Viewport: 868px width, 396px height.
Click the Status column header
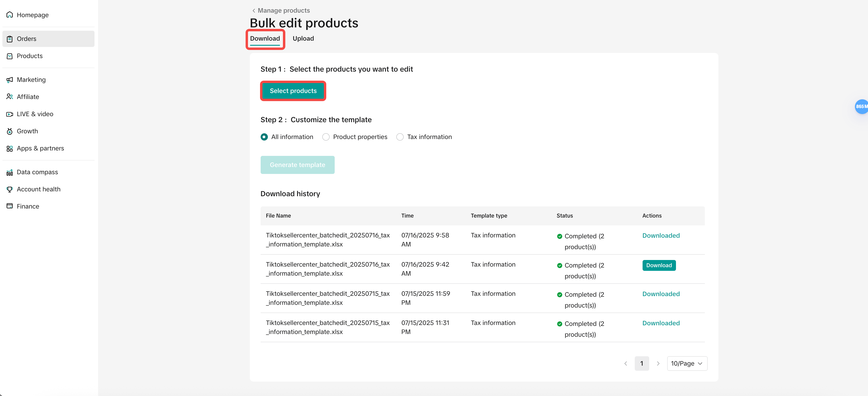point(564,215)
